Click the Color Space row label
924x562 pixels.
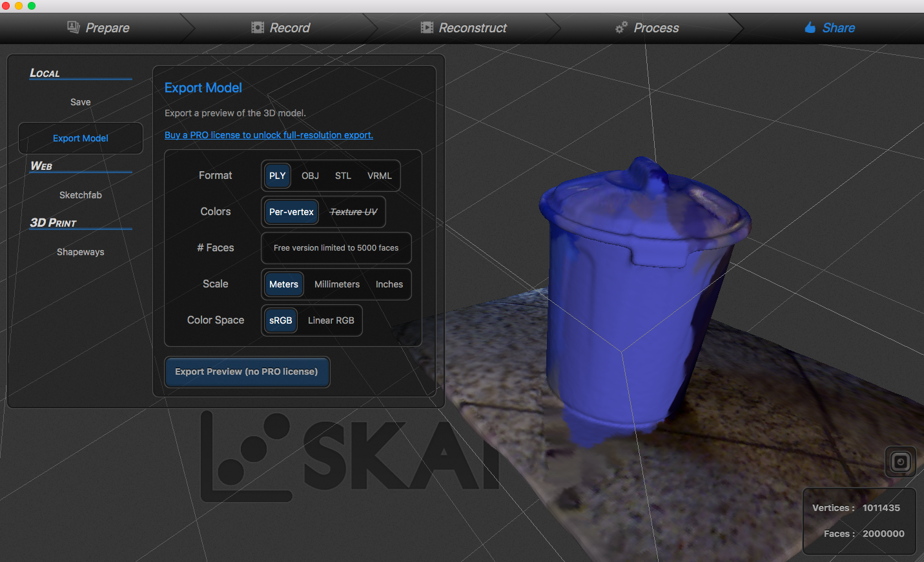[x=216, y=320]
